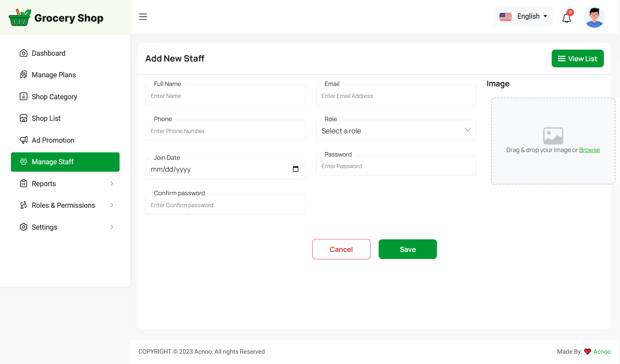620x364 pixels.
Task: Open the English language dropdown
Action: [523, 16]
